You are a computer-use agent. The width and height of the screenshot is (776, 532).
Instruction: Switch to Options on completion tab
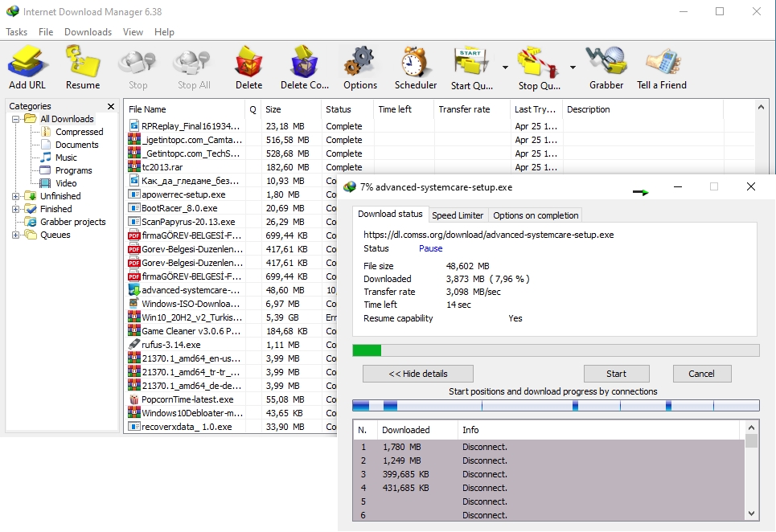tap(536, 215)
